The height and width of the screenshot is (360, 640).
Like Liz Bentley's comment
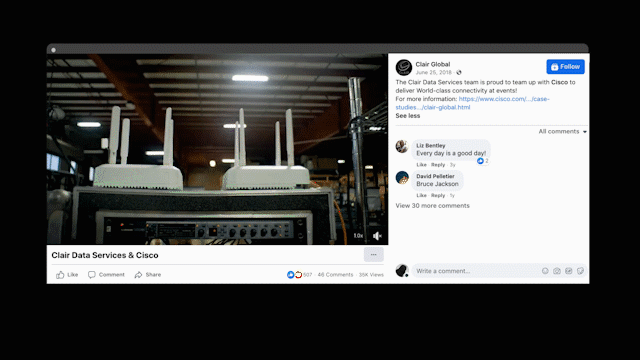coord(421,164)
